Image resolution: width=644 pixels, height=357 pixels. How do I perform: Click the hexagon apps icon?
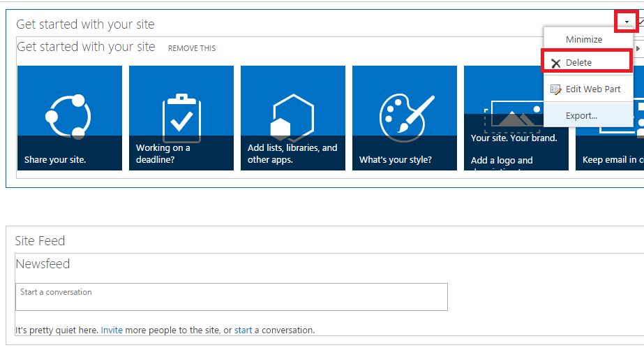[292, 117]
